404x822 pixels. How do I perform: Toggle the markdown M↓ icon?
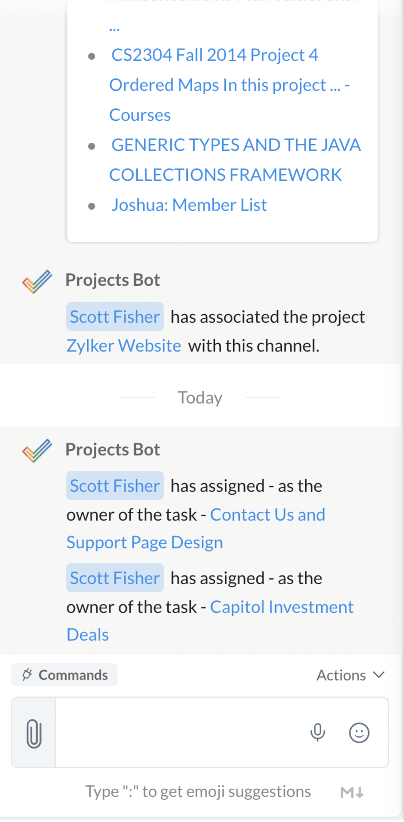(352, 792)
